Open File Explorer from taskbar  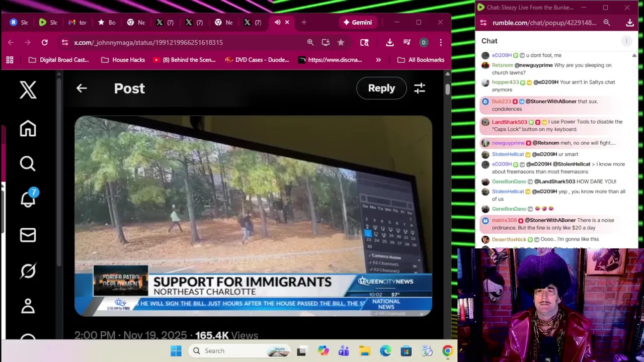[x=365, y=351]
